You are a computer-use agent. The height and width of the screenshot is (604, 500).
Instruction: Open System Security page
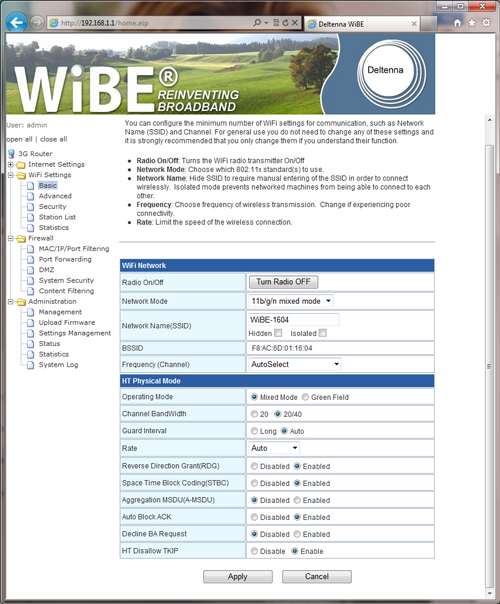[66, 280]
